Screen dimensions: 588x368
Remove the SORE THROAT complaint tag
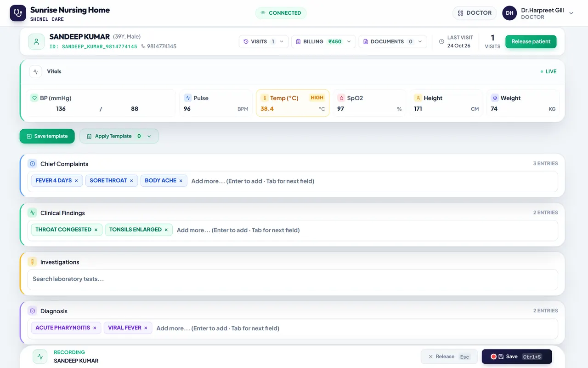(x=131, y=181)
